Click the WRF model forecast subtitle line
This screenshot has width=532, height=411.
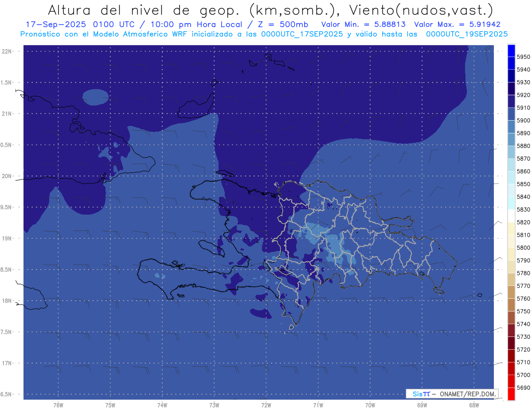(x=264, y=34)
